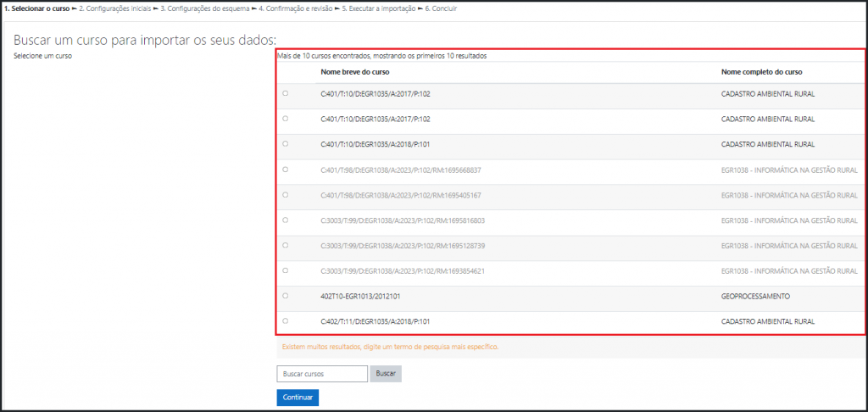Select radio button for course 402T10-EGR1013/2012101

click(285, 296)
